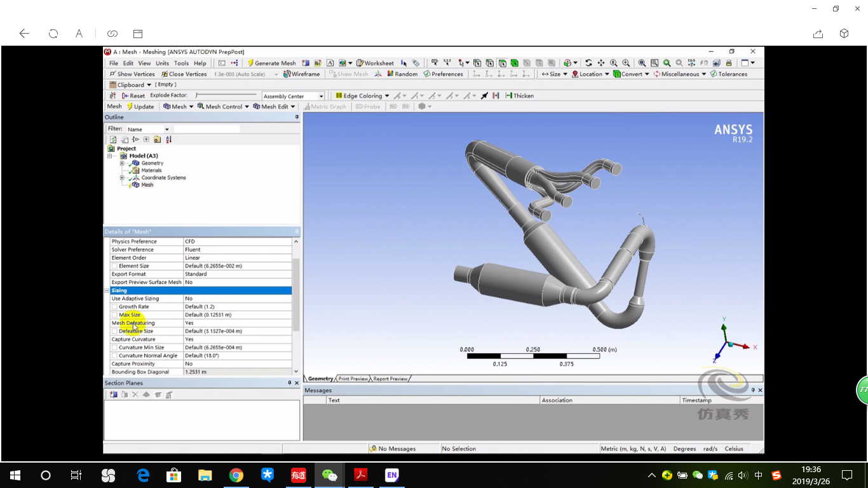868x488 pixels.
Task: Select the Face selection filter icon
Action: pyautogui.click(x=502, y=63)
